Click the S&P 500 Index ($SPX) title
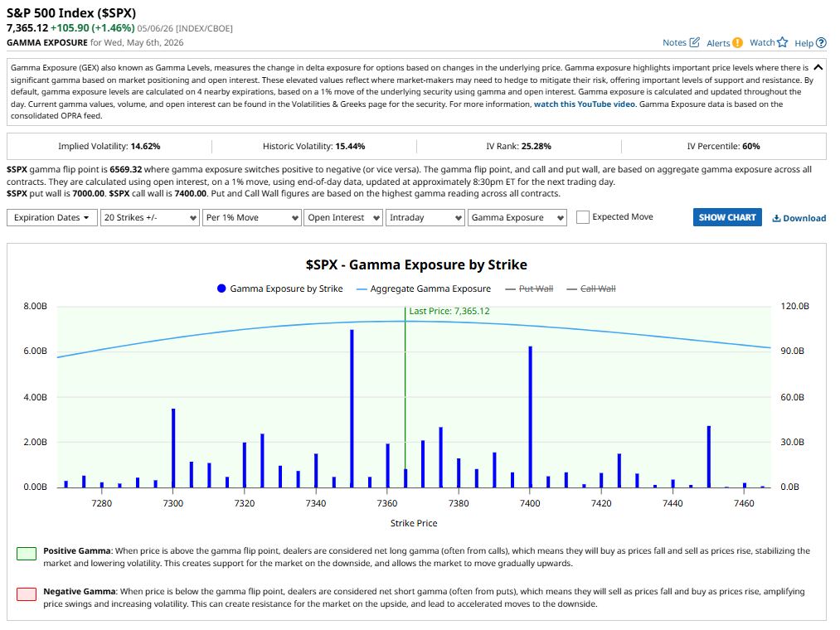Screen dimensions: 840x630 pos(71,13)
